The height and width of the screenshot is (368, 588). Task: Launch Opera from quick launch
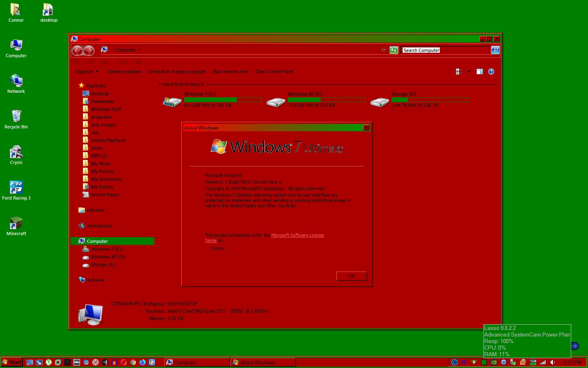[x=124, y=362]
